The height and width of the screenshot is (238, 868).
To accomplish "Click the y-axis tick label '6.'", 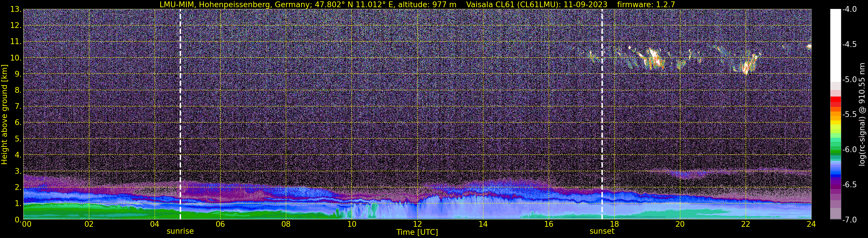I will (18, 123).
